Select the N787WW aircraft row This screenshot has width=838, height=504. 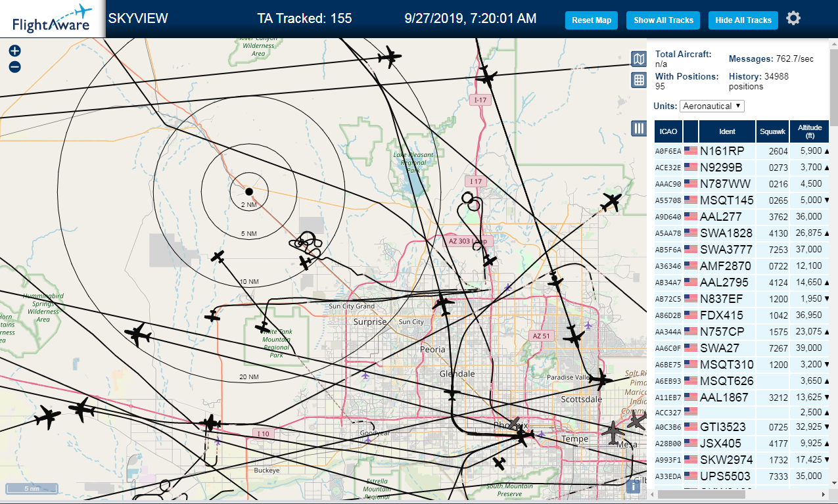point(741,183)
